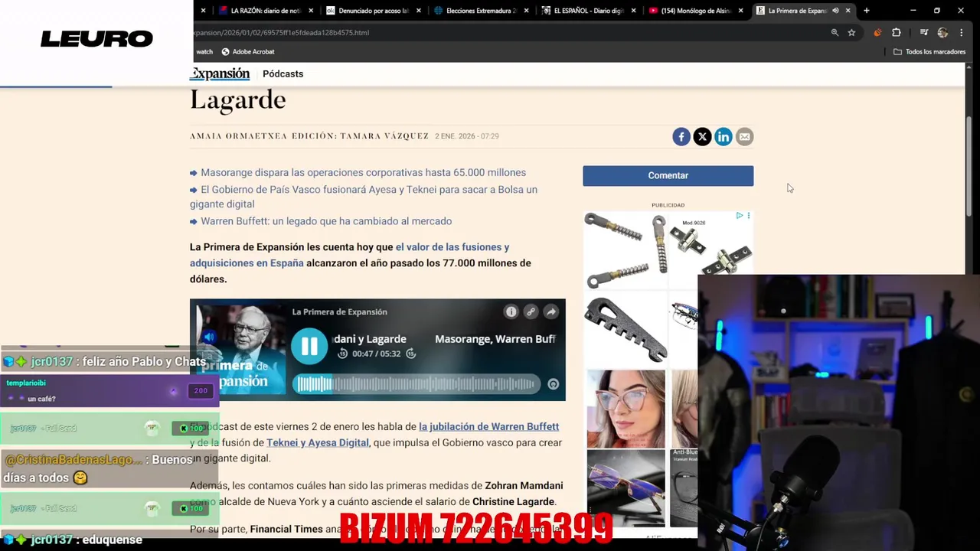Open the media control icon in toolbar
This screenshot has height=551, width=980.
[x=924, y=33]
